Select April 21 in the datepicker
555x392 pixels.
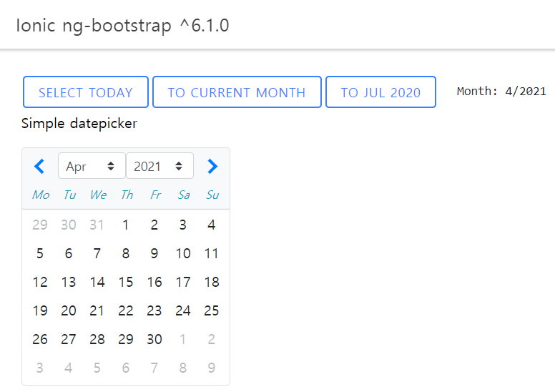coord(97,310)
